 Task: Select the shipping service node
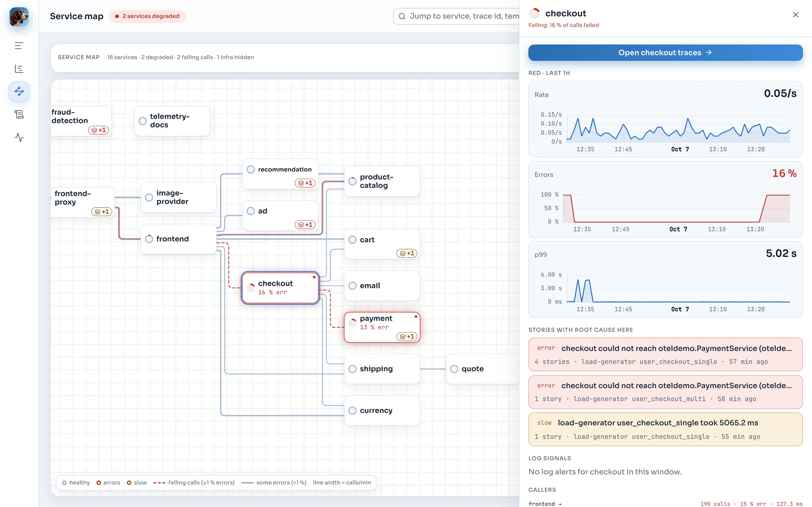coord(382,369)
